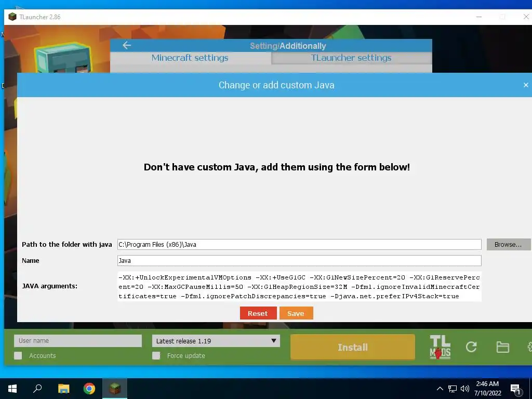Click the 'Setting/Additionally' header text
The height and width of the screenshot is (399, 532).
click(288, 46)
